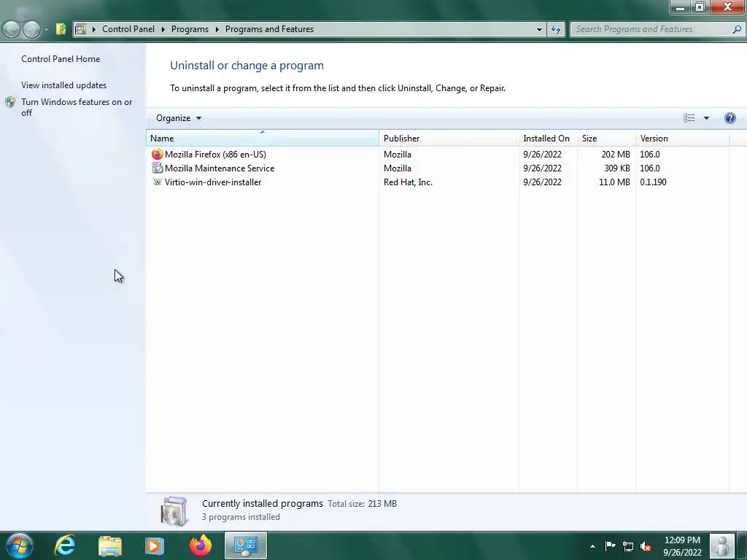Sort list by the Version column
Screen dimensions: 747x560
point(682,138)
